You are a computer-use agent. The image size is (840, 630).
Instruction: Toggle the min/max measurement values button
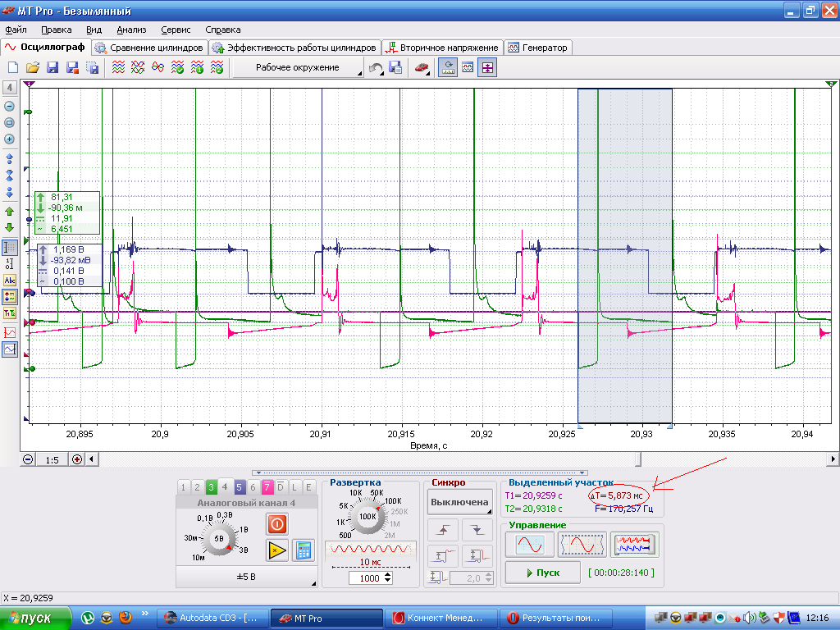[x=10, y=297]
